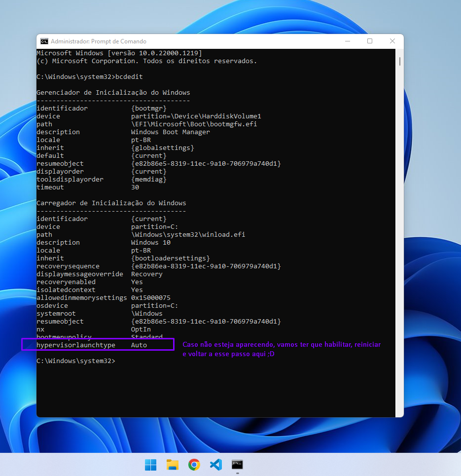This screenshot has height=476, width=461.
Task: Click the 'isolatedcontext' entry name
Action: point(66,290)
